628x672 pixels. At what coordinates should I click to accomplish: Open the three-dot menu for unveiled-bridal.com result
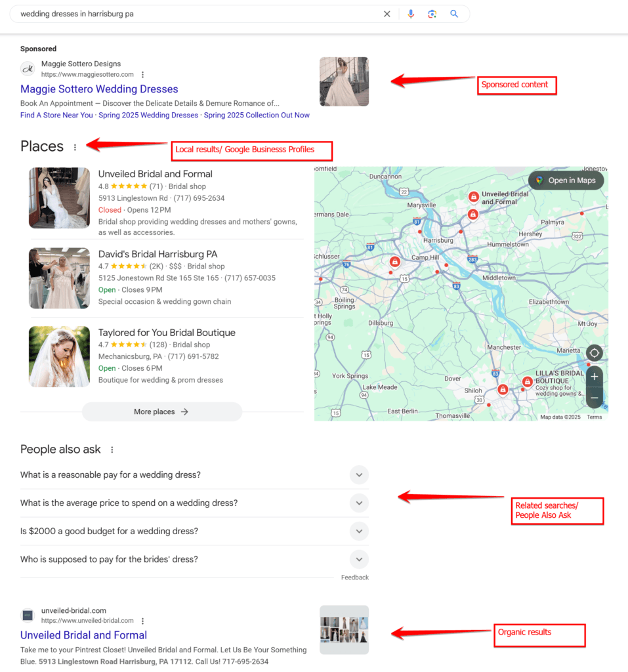(x=143, y=621)
